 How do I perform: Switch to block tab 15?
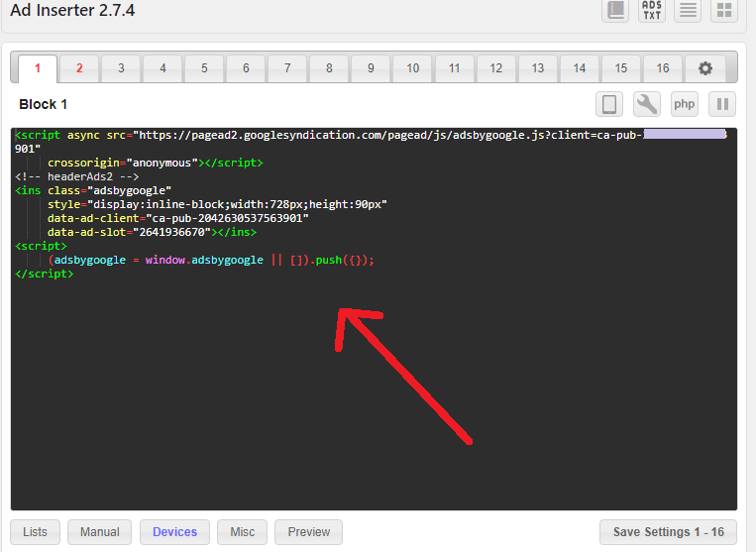[x=621, y=68]
